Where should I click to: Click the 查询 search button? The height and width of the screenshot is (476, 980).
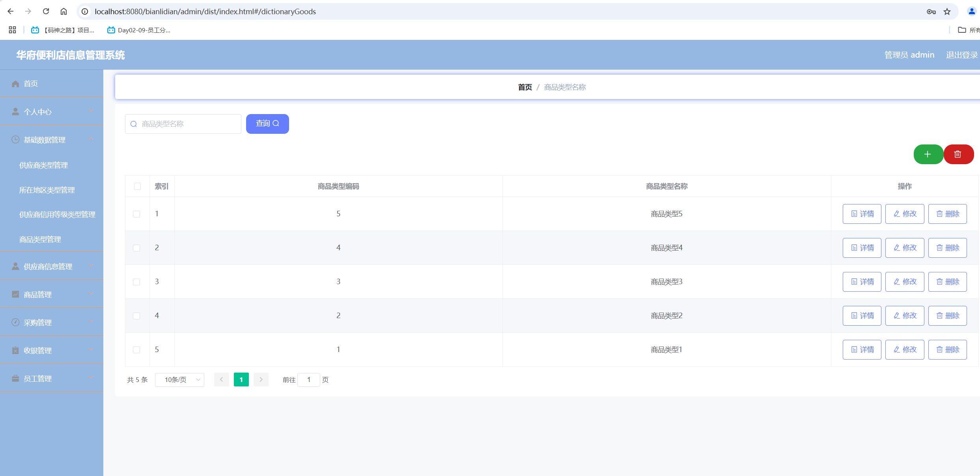click(x=267, y=124)
